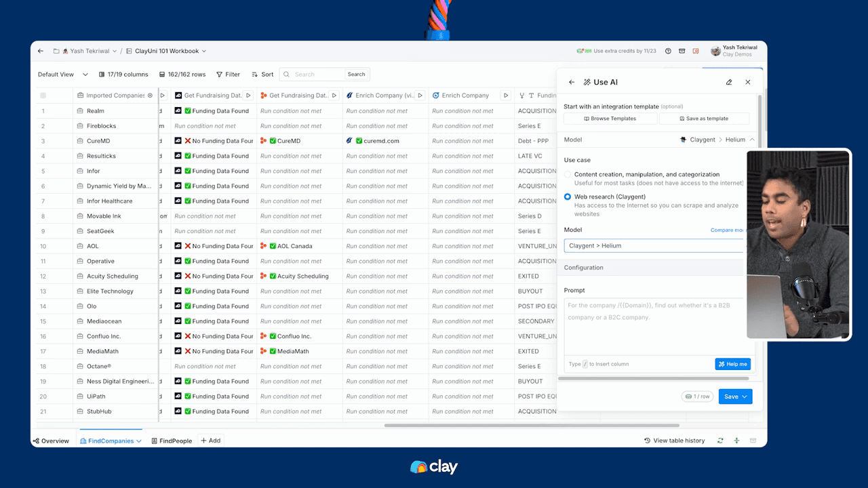
Task: Open the 162/162 rows selector
Action: [182, 75]
